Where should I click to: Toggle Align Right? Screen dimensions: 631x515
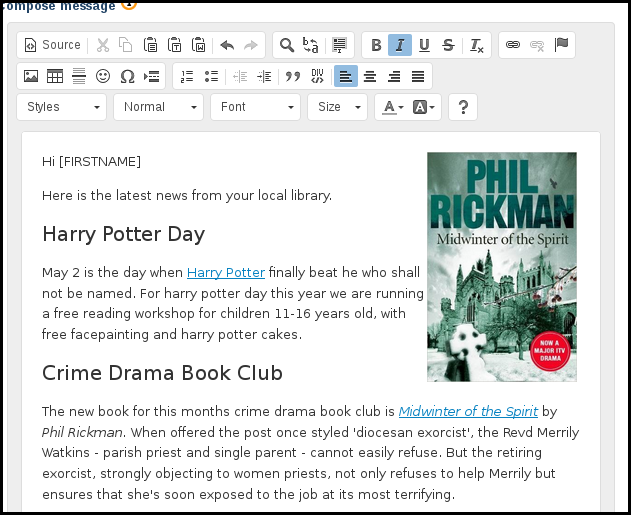(x=394, y=76)
